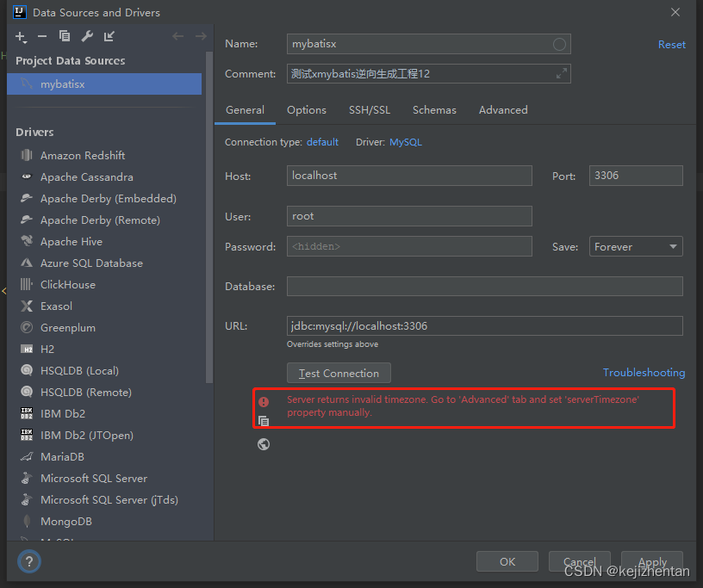
Task: Change driver via MySQL link
Action: point(406,142)
